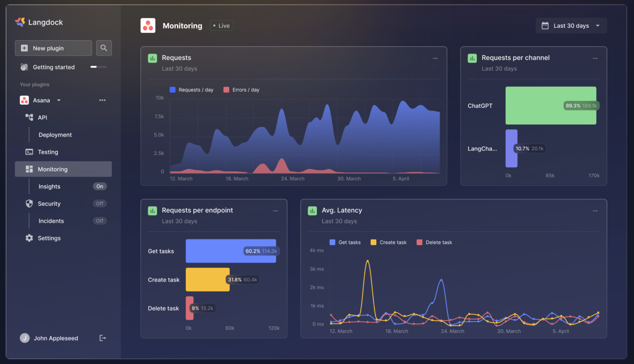The width and height of the screenshot is (634, 364).
Task: Click the green ChatGPT channel bar
Action: [551, 106]
